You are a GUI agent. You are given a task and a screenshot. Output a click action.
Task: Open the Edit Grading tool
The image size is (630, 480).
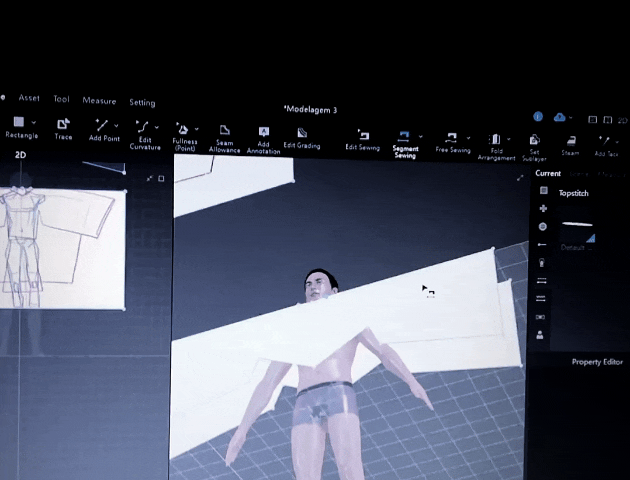click(302, 138)
